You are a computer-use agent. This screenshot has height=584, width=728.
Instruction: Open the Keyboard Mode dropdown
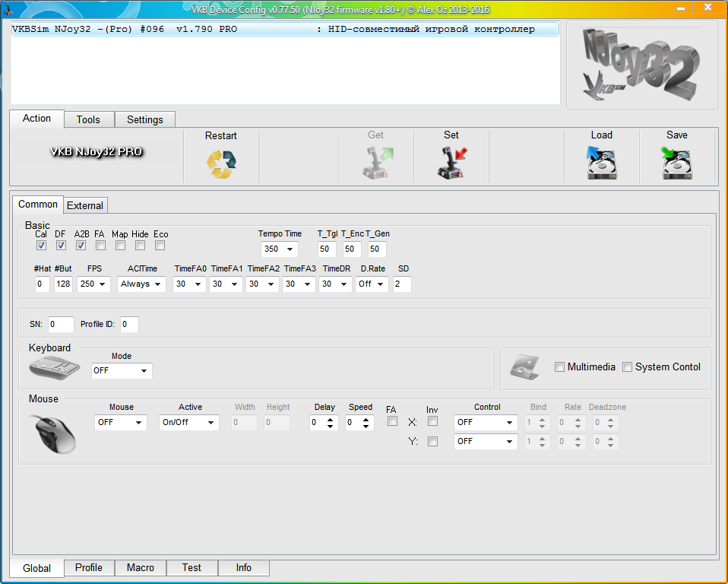tap(122, 371)
